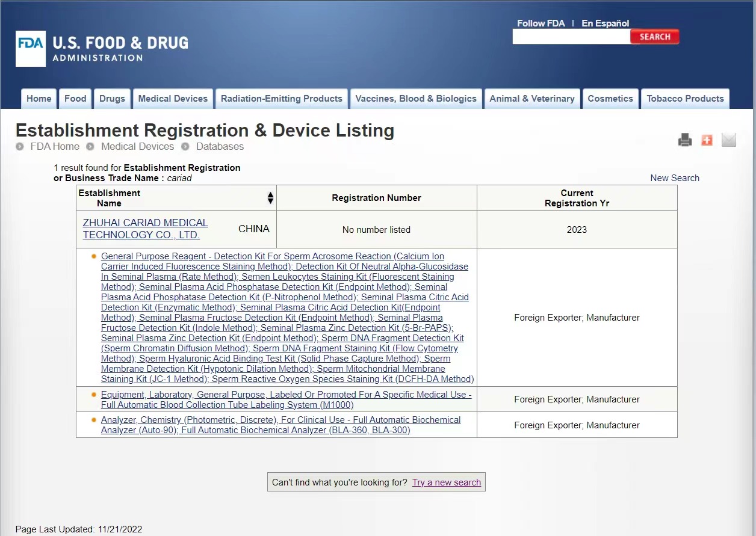This screenshot has width=756, height=536.
Task: Click the New Search link
Action: [x=675, y=178]
